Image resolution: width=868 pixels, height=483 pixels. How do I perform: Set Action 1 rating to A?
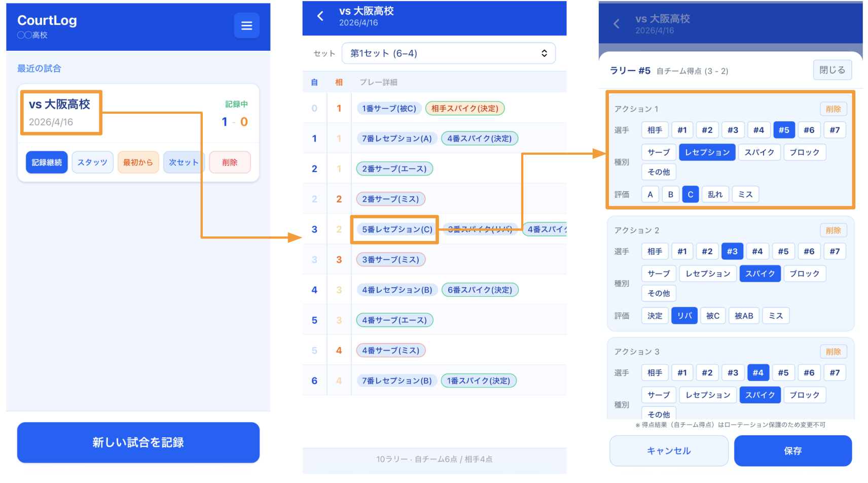(x=650, y=194)
